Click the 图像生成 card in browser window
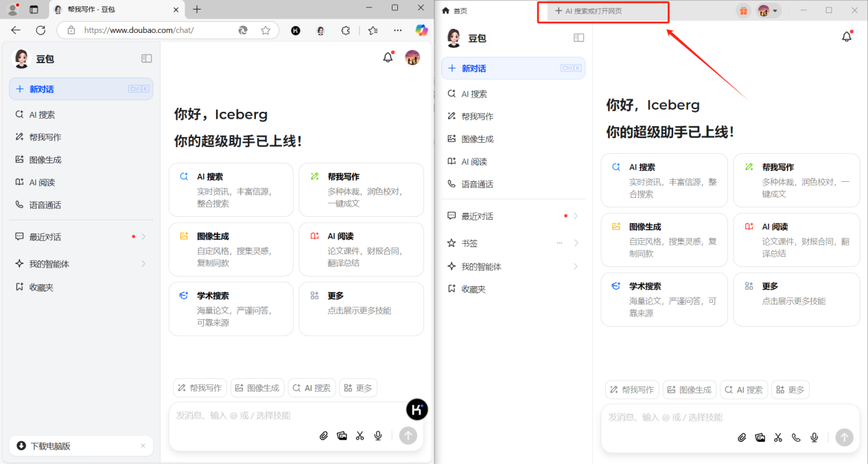Screen dimensions: 868x464 [x=231, y=249]
